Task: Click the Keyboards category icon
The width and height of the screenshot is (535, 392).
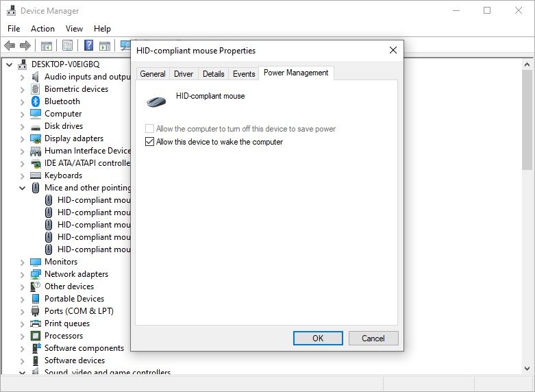Action: 36,175
